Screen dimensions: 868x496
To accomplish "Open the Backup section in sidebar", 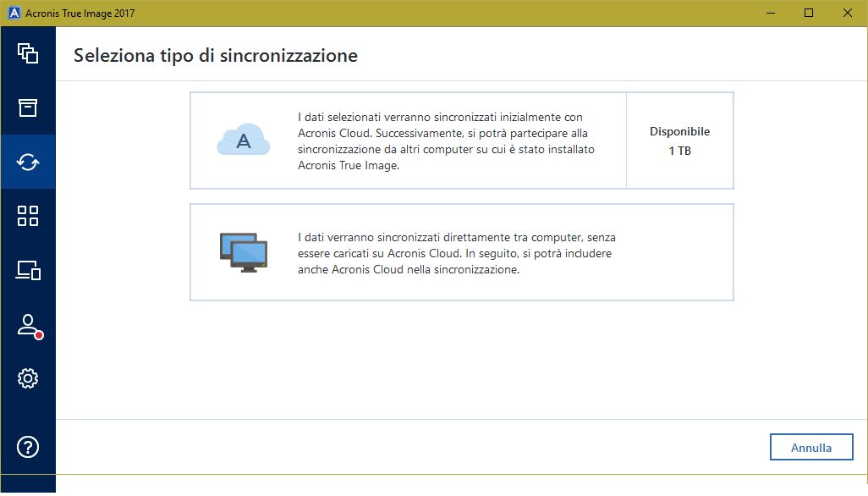I will click(x=28, y=53).
